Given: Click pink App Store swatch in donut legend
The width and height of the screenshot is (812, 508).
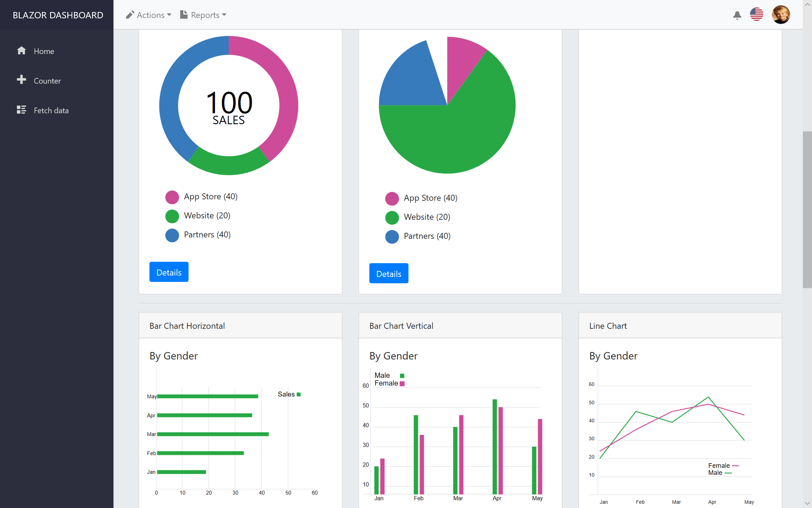Looking at the screenshot, I should point(172,197).
